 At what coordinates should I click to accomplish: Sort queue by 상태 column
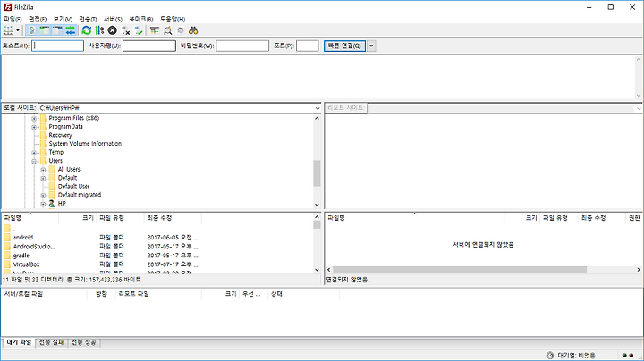tap(303, 294)
